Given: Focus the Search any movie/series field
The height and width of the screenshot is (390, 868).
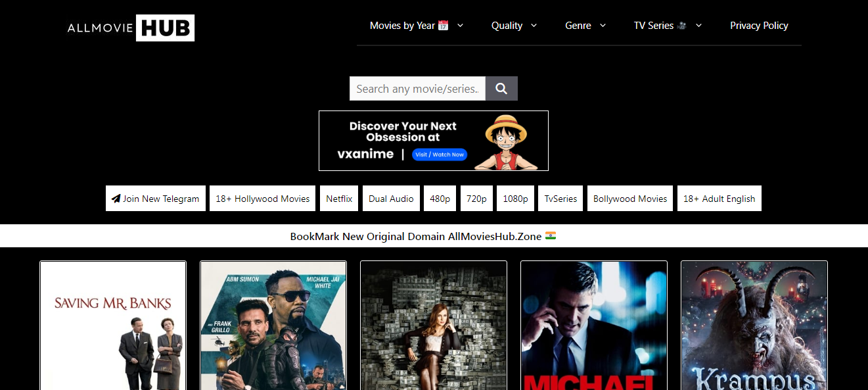Looking at the screenshot, I should pos(417,89).
